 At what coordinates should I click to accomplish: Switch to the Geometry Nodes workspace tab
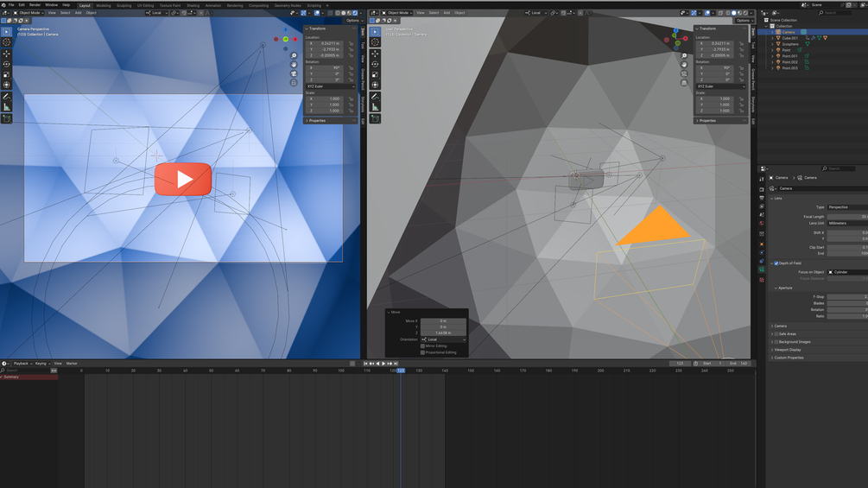(x=288, y=5)
